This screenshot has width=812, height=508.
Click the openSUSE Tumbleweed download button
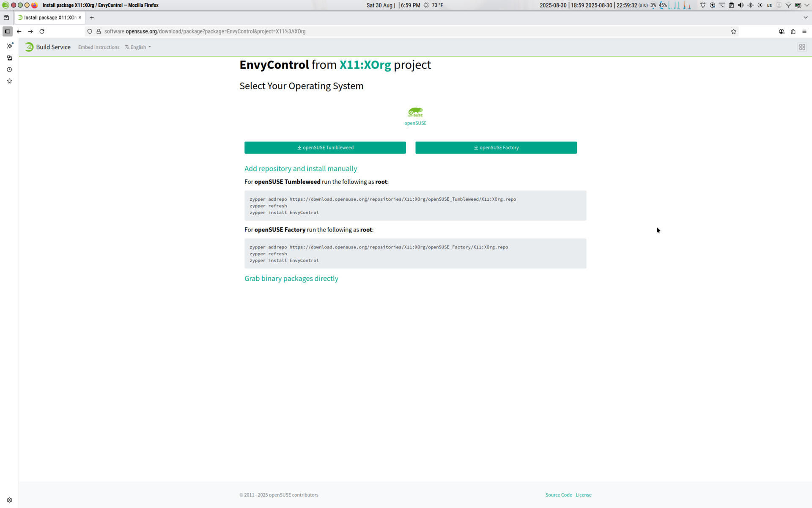(325, 147)
